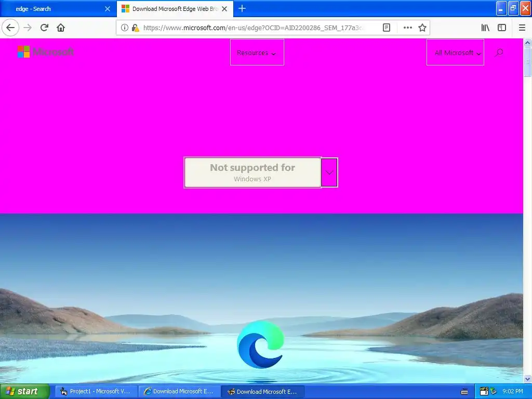532x399 pixels.
Task: Click 'Not supported for Windows XP' button
Action: pos(252,172)
